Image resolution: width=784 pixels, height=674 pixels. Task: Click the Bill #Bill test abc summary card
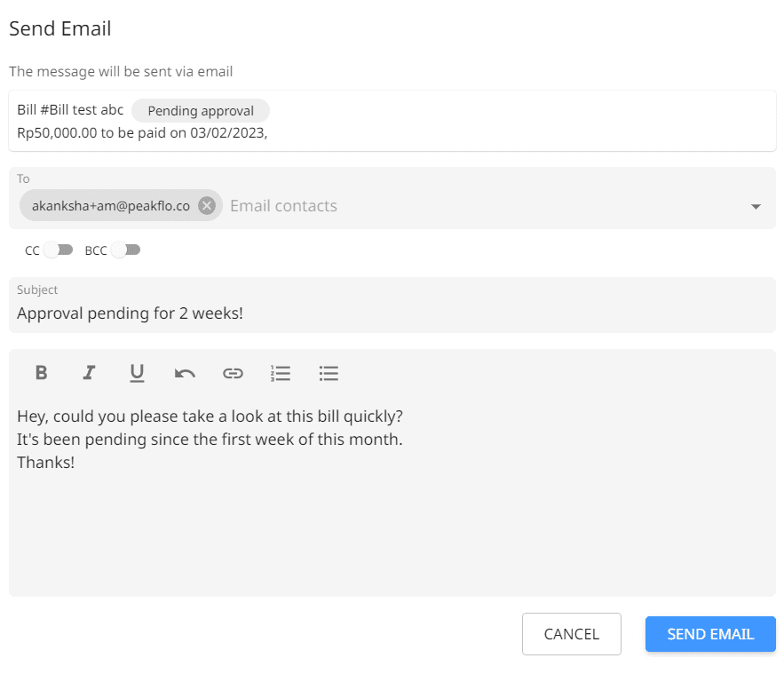(x=392, y=121)
